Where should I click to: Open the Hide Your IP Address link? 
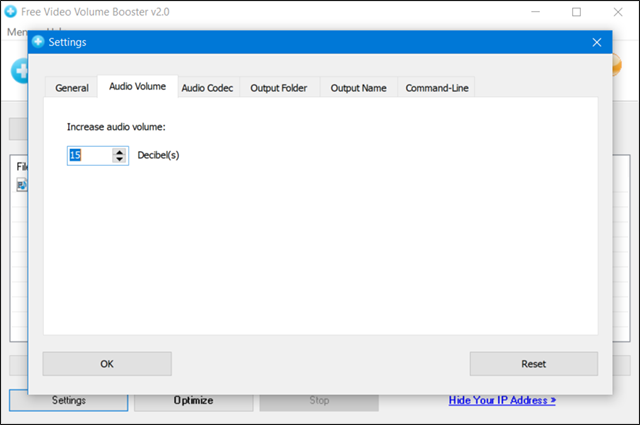click(502, 400)
